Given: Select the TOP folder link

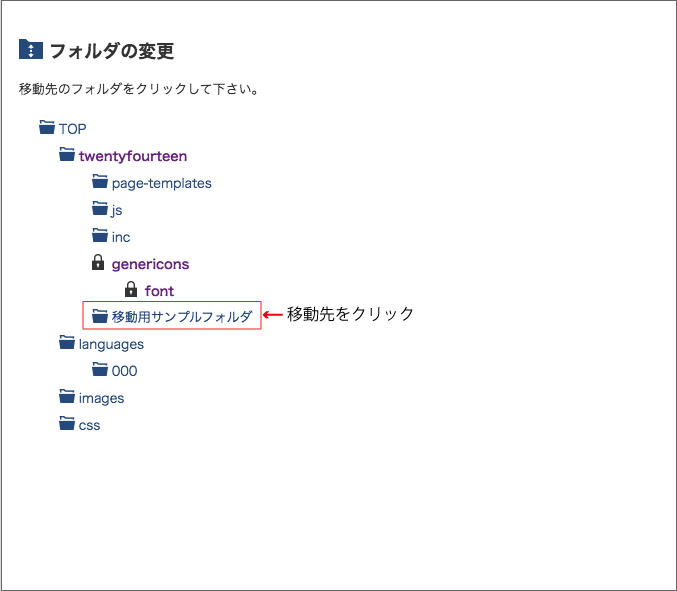Looking at the screenshot, I should (x=73, y=129).
